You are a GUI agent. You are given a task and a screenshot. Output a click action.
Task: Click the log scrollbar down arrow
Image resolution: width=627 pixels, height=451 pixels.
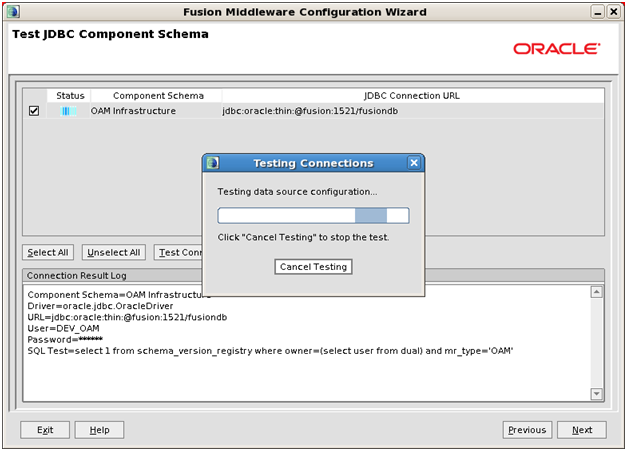click(x=596, y=394)
